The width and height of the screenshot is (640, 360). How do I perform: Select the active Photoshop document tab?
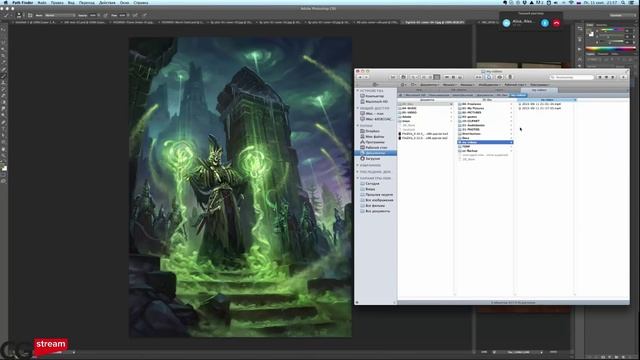click(434, 22)
